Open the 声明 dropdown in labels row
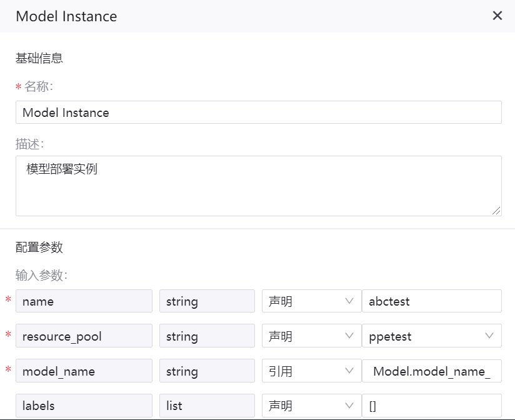 (x=311, y=406)
